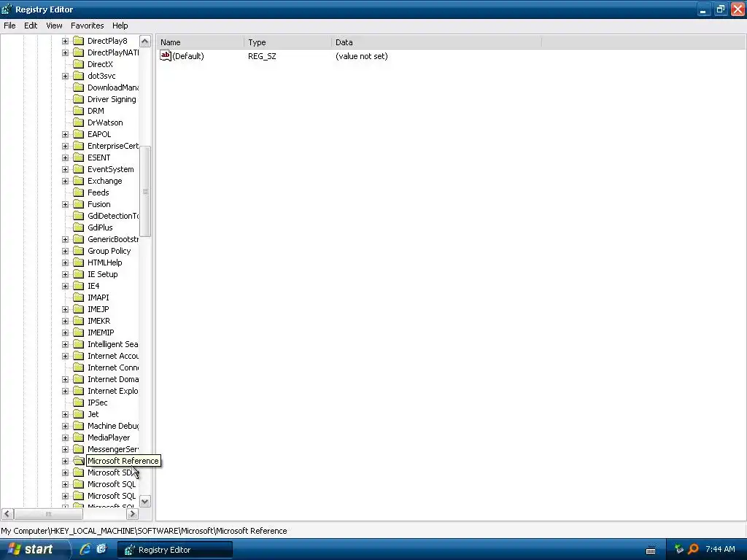
Task: Click the second quick launch icon
Action: pyautogui.click(x=101, y=549)
